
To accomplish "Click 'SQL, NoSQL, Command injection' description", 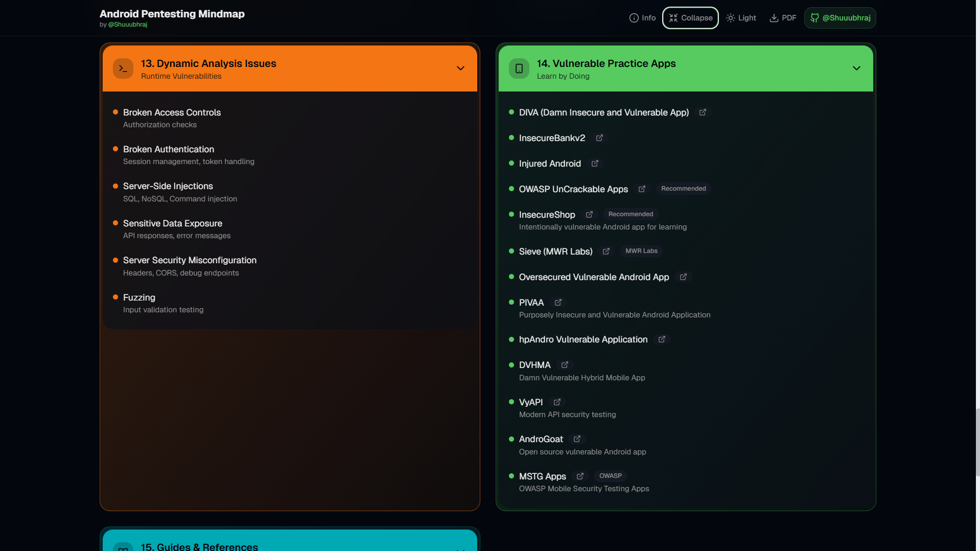I will point(180,199).
